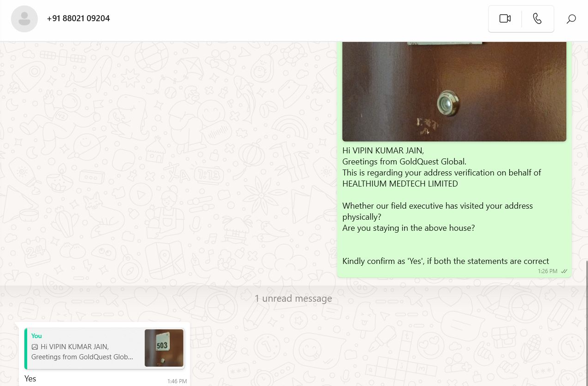This screenshot has height=386, width=588.
Task: Start a video call with this contact
Action: [505, 18]
